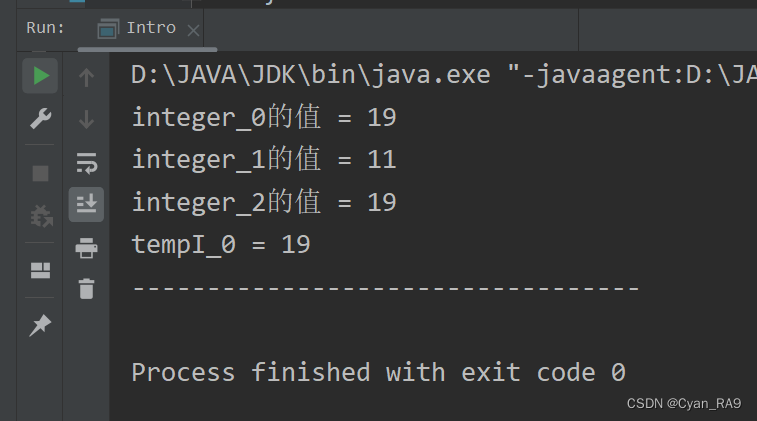The height and width of the screenshot is (421, 757).
Task: Click the up arrow stack trace icon
Action: (x=86, y=77)
